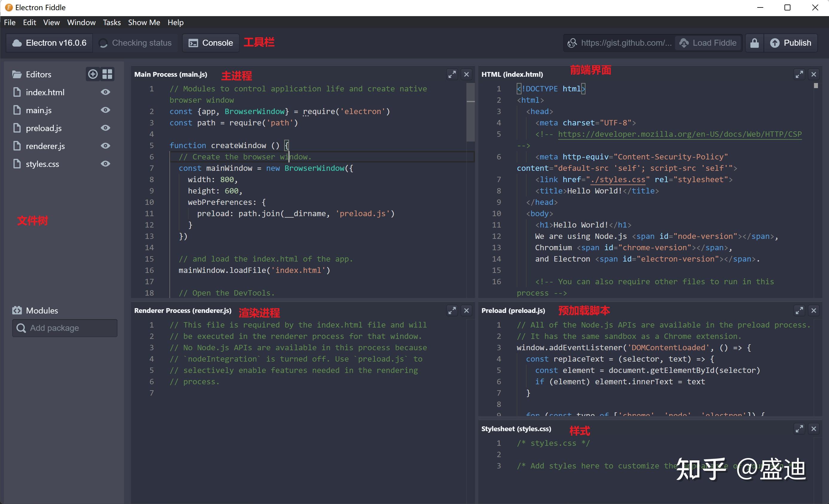
Task: Click the index.html file icon
Action: (17, 92)
